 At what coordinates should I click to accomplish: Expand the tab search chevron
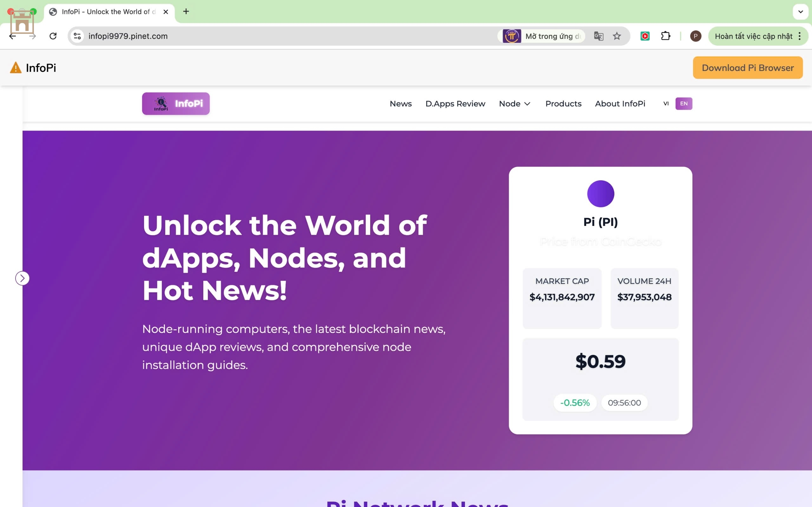[x=800, y=12]
